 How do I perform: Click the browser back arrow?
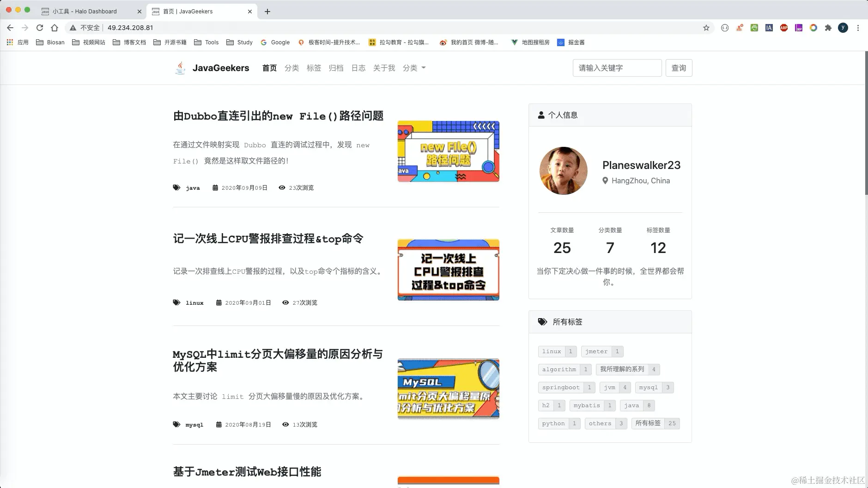[x=10, y=28]
